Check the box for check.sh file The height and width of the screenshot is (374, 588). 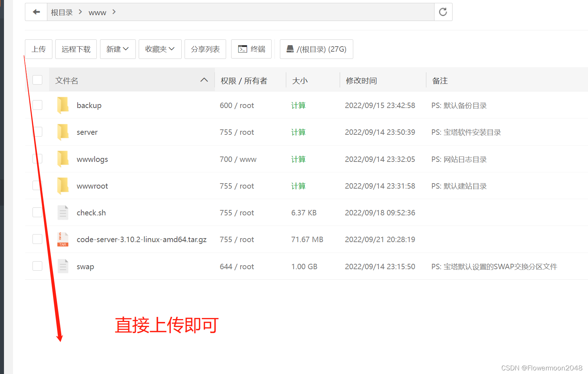[38, 212]
